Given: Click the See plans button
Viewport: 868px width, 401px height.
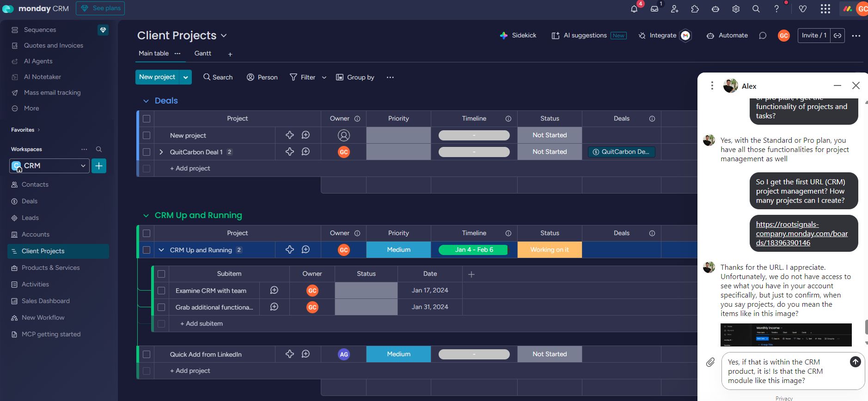Looking at the screenshot, I should (x=100, y=8).
